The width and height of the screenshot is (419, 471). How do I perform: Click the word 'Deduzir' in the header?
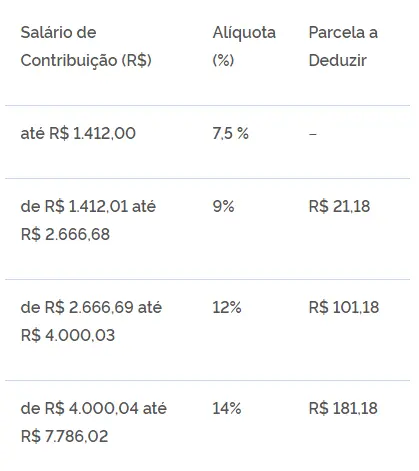338,60
